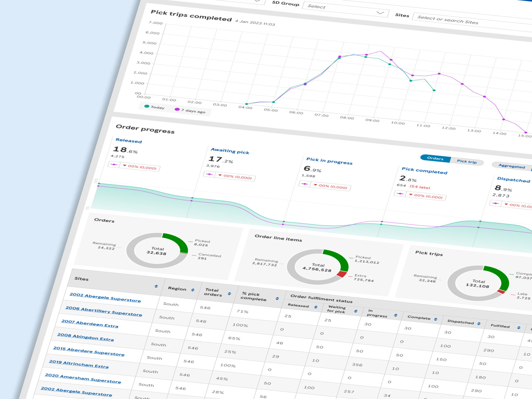This screenshot has height=399, width=532.
Task: Click the 71% pick complete cell
Action: tap(243, 311)
